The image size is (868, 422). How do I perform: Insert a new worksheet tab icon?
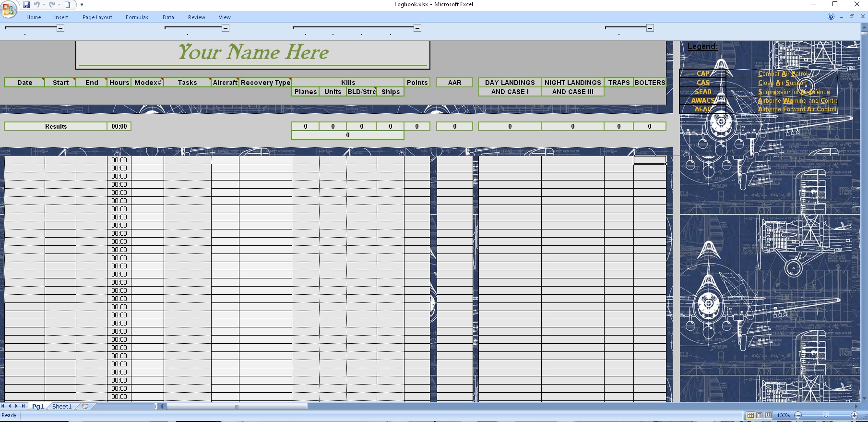85,406
